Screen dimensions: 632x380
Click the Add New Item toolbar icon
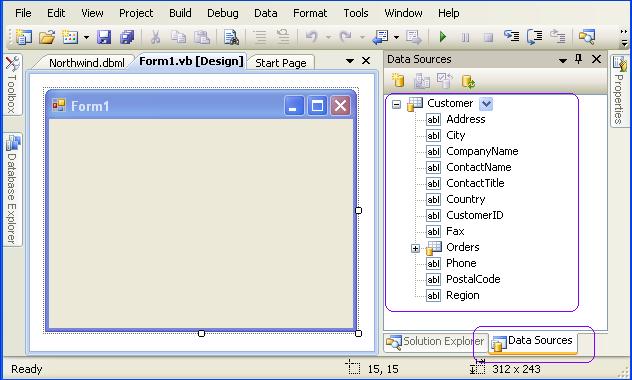70,37
